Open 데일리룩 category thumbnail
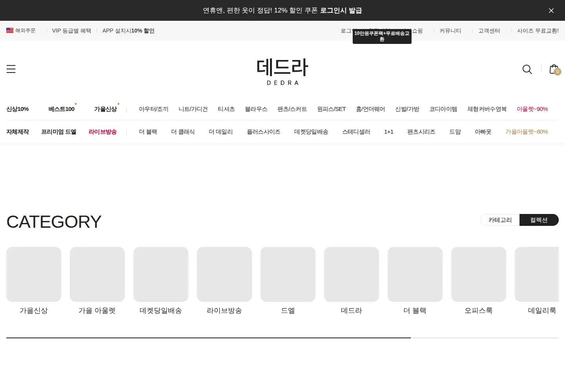 click(537, 274)
